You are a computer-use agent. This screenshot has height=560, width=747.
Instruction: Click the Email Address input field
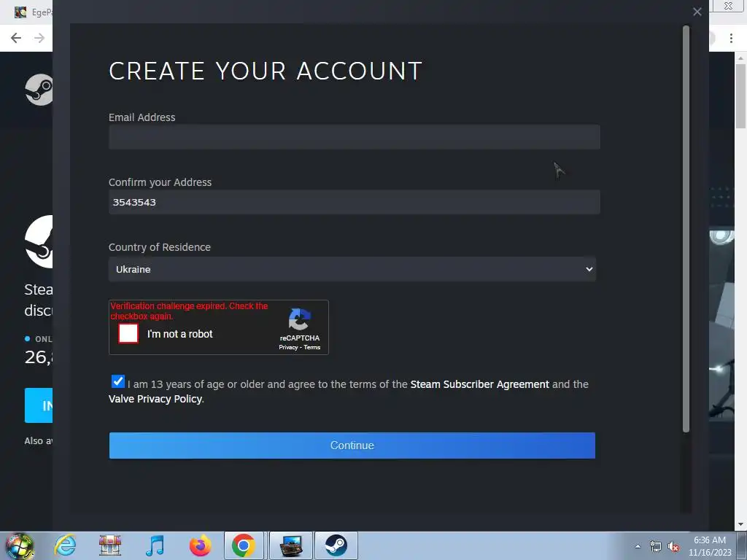(x=354, y=137)
